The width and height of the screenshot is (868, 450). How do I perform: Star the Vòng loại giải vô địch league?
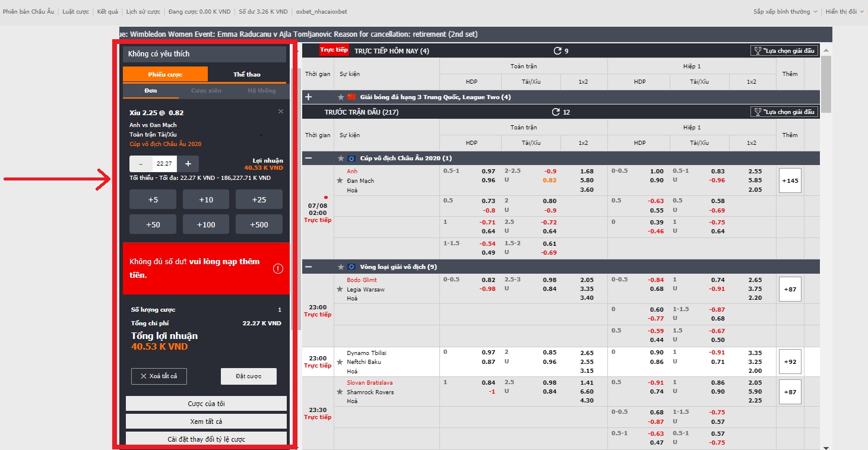pos(341,267)
